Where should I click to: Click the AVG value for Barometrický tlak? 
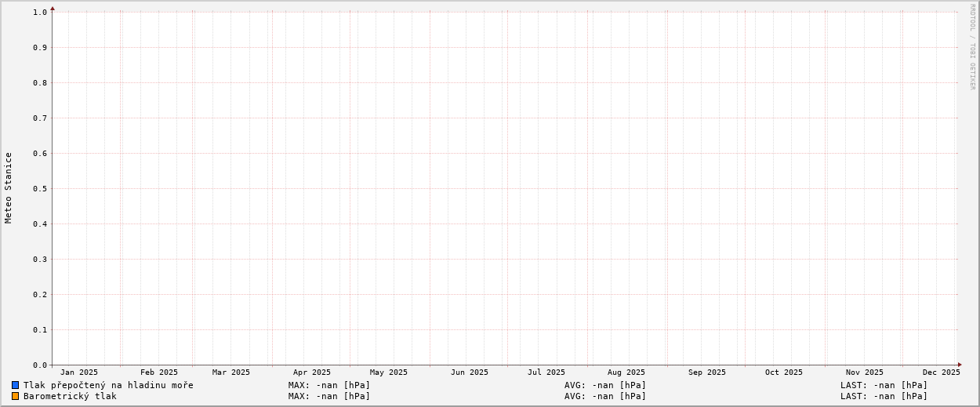pos(605,396)
